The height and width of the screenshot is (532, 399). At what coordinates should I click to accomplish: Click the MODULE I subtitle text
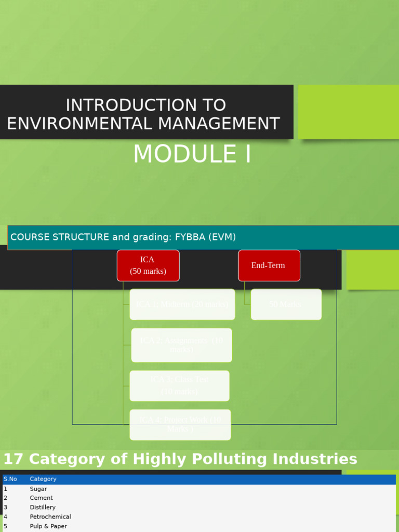tap(192, 154)
